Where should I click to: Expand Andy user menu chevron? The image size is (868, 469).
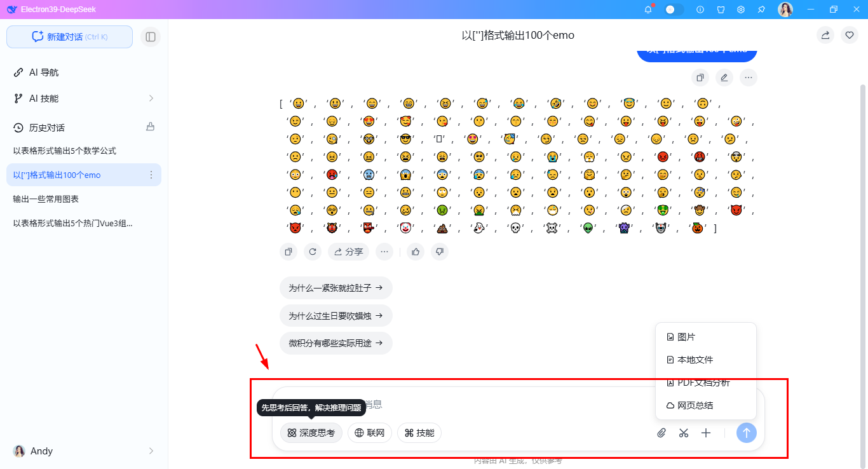tap(151, 451)
